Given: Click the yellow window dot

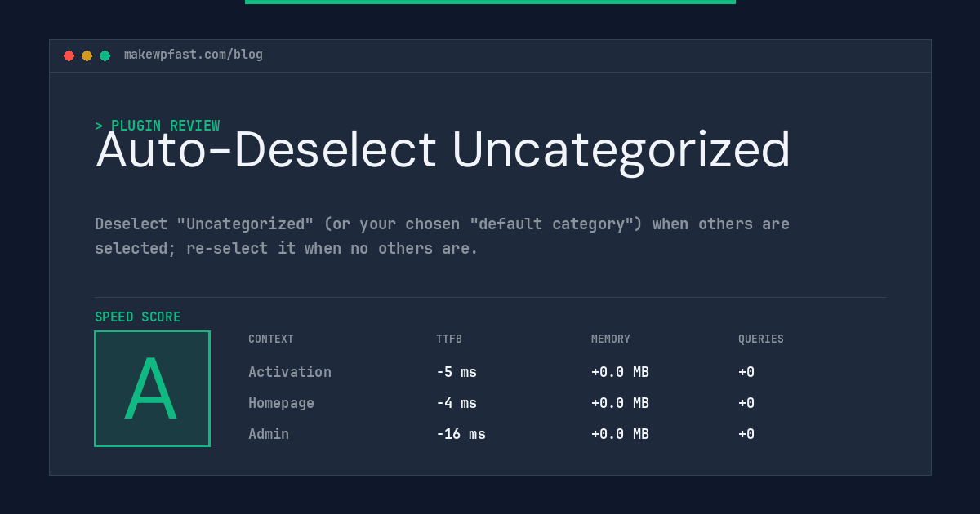Looking at the screenshot, I should 87,55.
